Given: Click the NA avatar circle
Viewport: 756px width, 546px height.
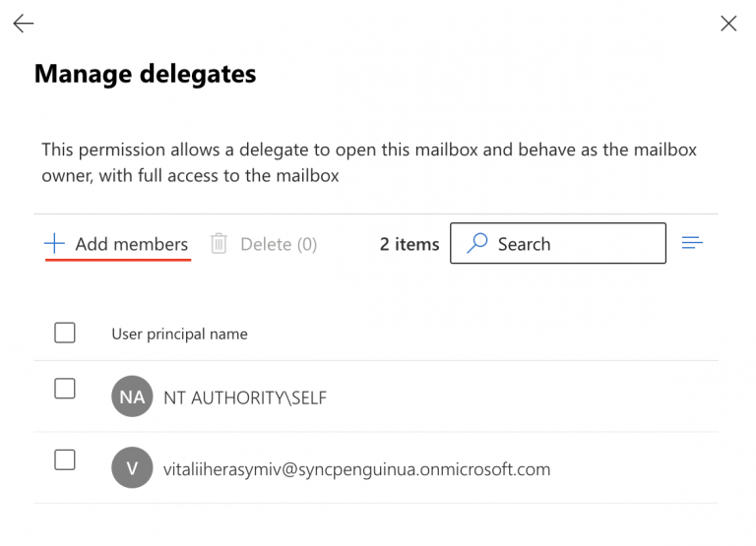Looking at the screenshot, I should [132, 396].
